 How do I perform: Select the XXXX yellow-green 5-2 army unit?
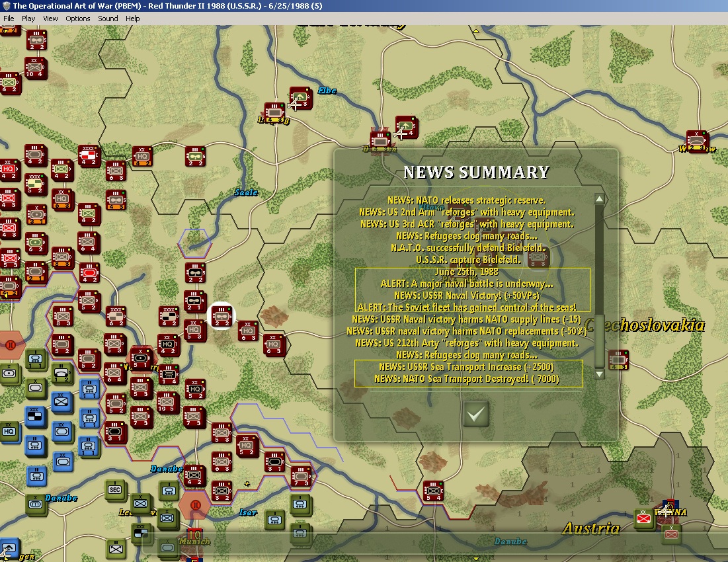click(36, 184)
